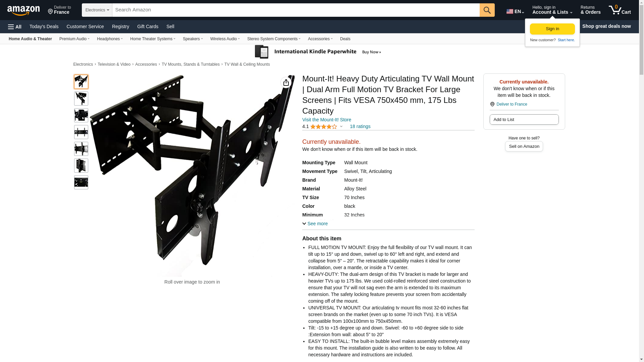The height and width of the screenshot is (362, 644).
Task: Click the Amazon logo
Action: pos(23,10)
